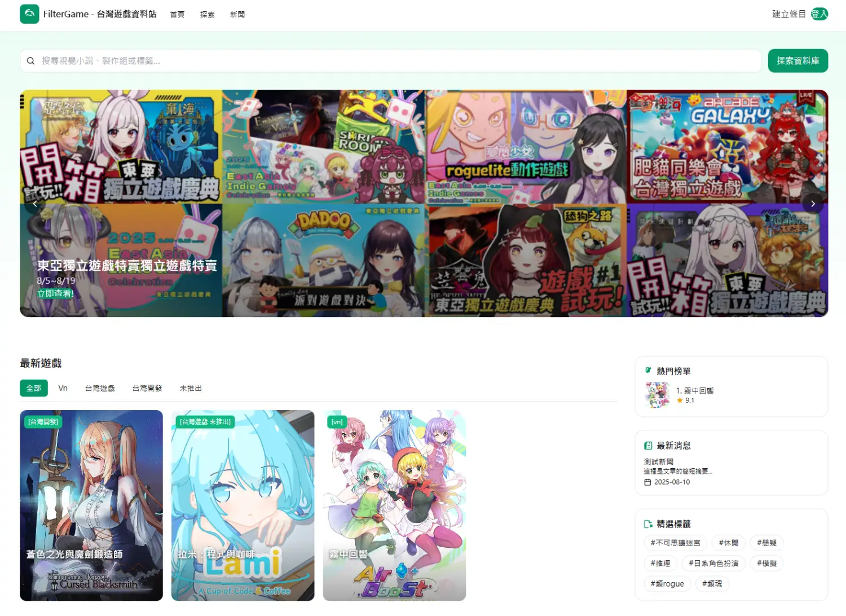Click the 熱門榜單 heading icon

tap(648, 371)
